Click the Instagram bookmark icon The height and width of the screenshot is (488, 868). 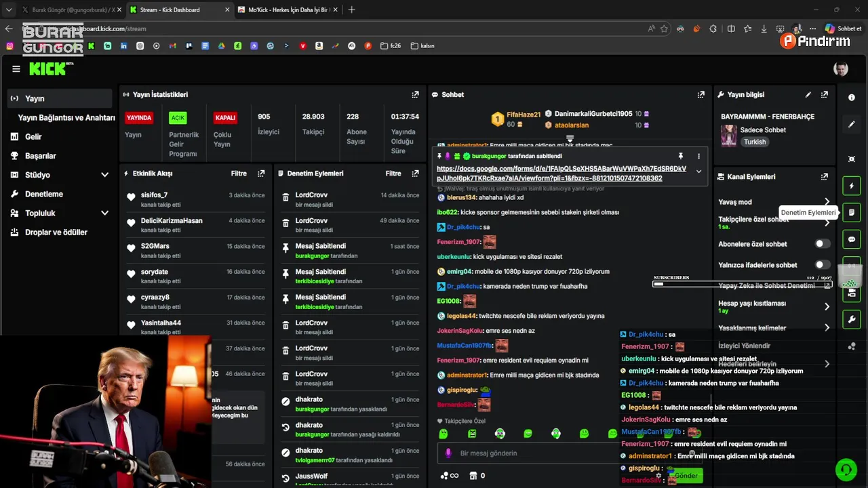coord(9,46)
